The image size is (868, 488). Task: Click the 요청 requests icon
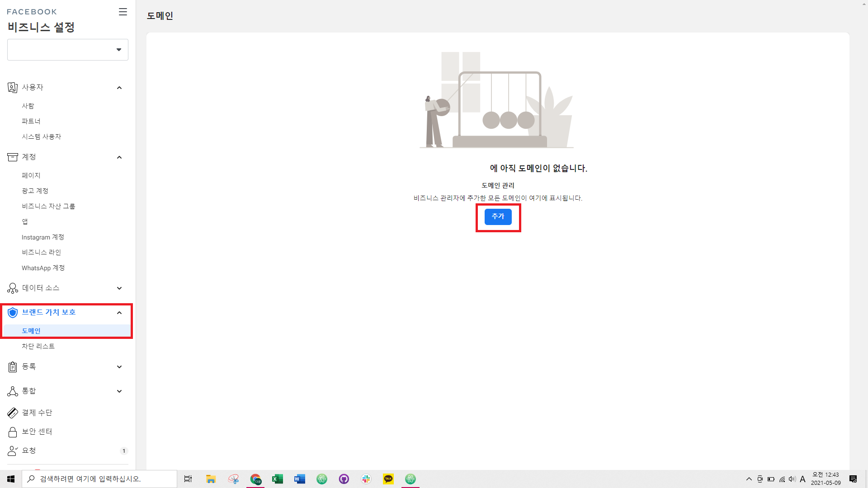13,451
